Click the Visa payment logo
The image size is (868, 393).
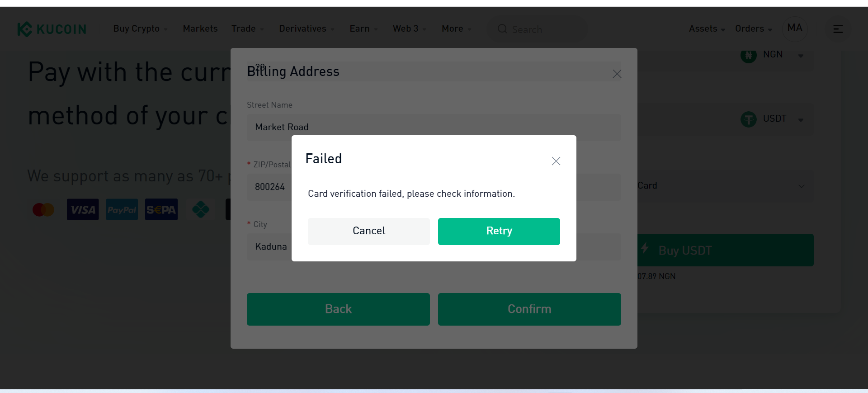point(83,209)
